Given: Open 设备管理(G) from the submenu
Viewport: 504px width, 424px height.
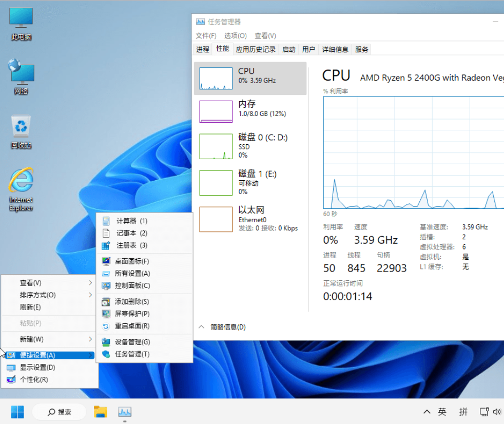Looking at the screenshot, I should 145,342.
